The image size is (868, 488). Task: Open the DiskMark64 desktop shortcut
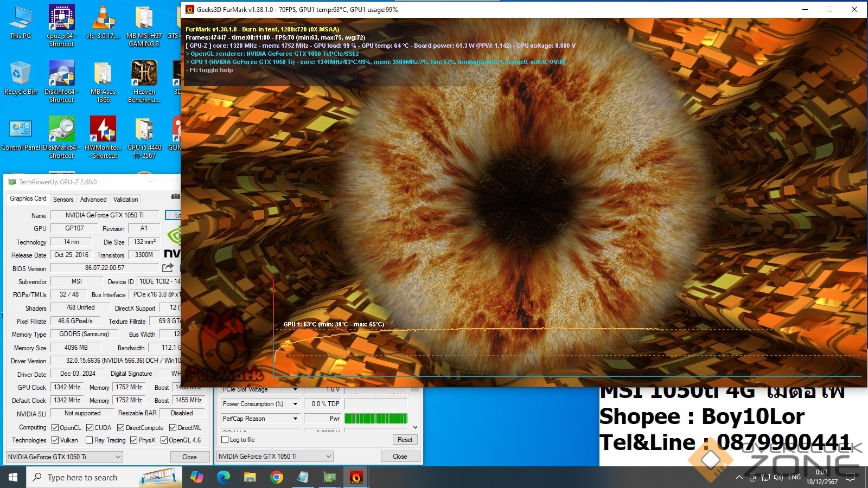tap(61, 137)
